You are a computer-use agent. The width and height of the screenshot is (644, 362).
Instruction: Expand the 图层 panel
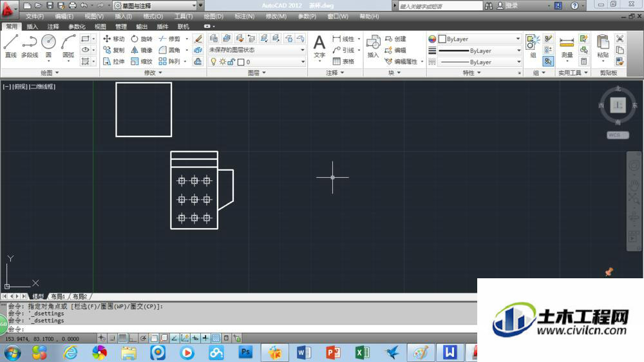[x=257, y=73]
